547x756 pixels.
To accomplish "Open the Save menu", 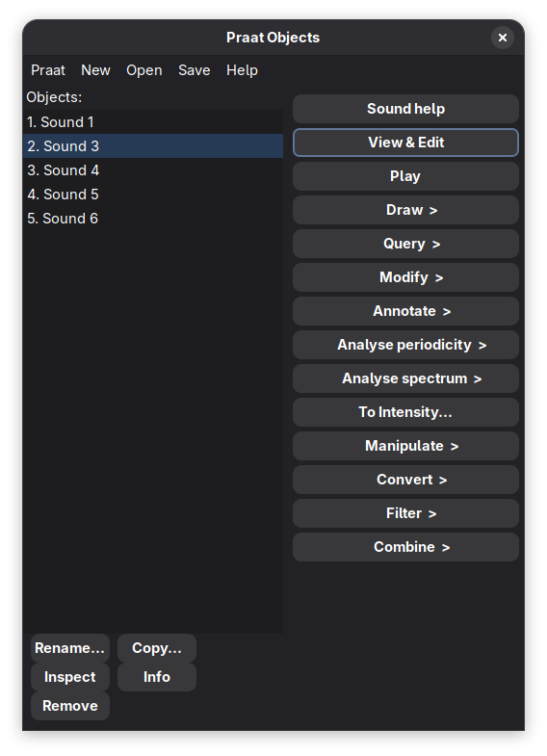I will pos(194,70).
